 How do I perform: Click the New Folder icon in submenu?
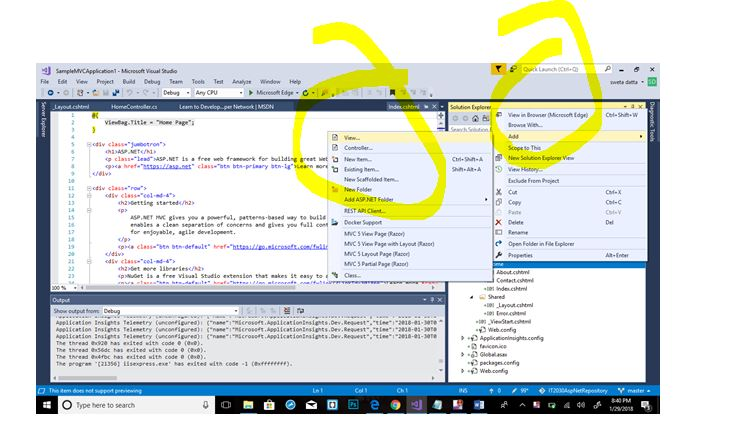(335, 189)
